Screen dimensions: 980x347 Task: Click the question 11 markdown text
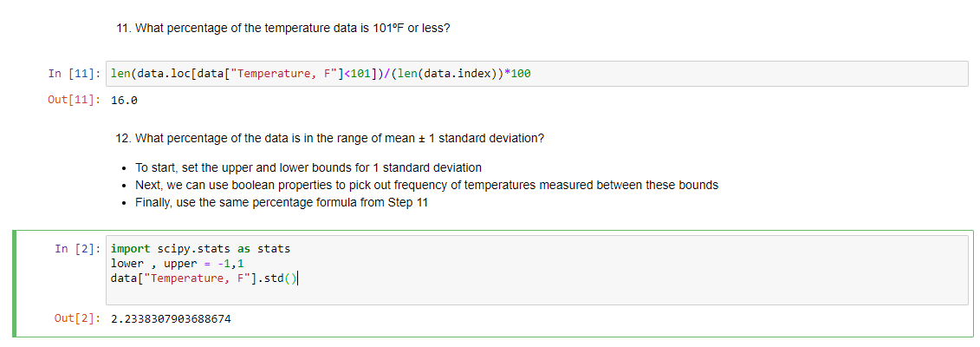coord(282,28)
